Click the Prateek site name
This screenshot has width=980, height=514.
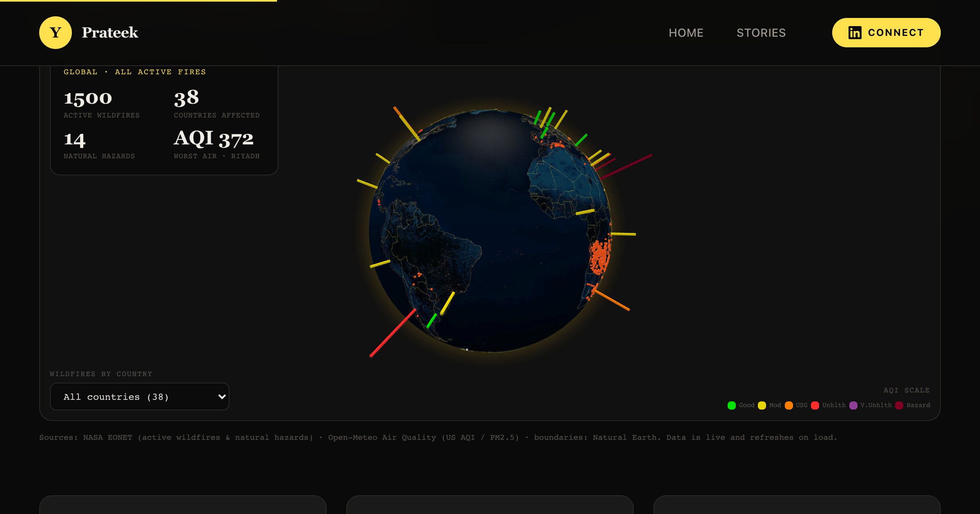(x=110, y=33)
